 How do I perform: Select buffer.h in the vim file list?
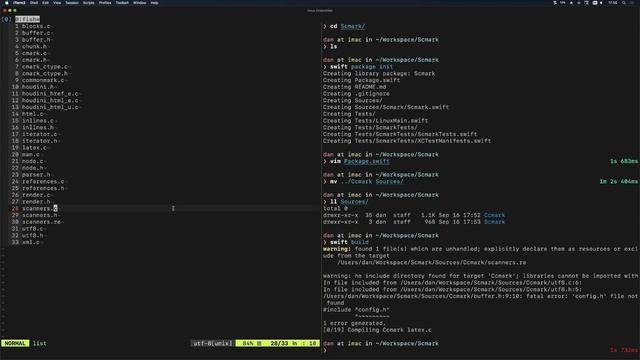pyautogui.click(x=36, y=40)
